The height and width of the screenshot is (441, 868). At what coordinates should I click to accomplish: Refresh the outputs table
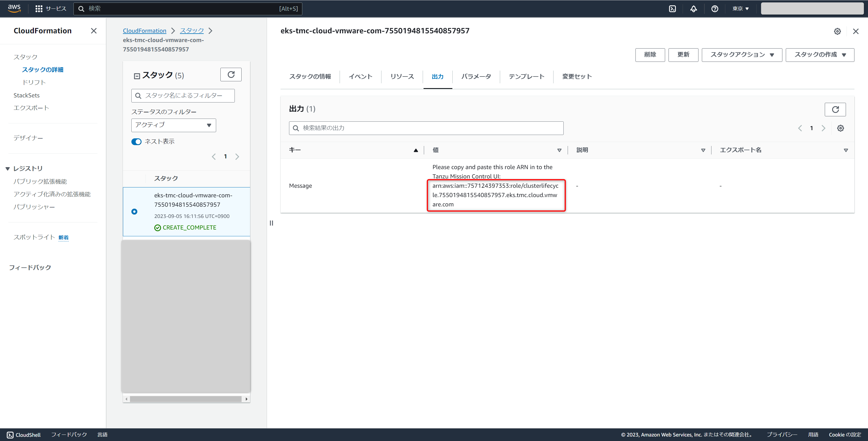(835, 110)
